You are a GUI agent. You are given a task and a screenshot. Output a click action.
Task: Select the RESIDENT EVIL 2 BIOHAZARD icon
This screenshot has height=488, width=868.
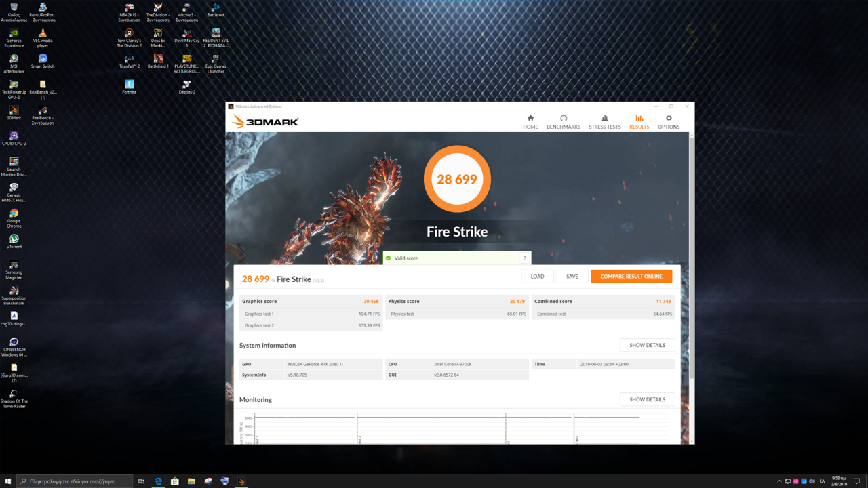tap(216, 38)
